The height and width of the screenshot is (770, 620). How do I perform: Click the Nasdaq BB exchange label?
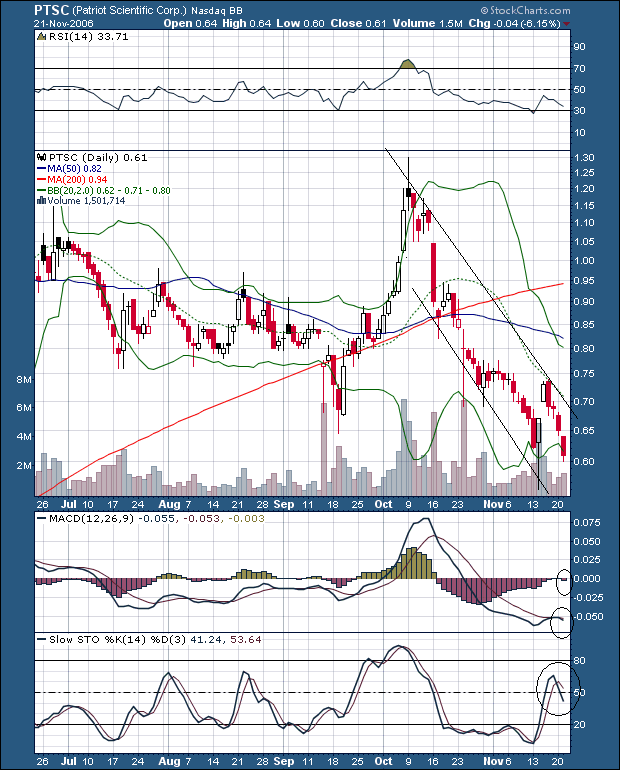tap(216, 10)
